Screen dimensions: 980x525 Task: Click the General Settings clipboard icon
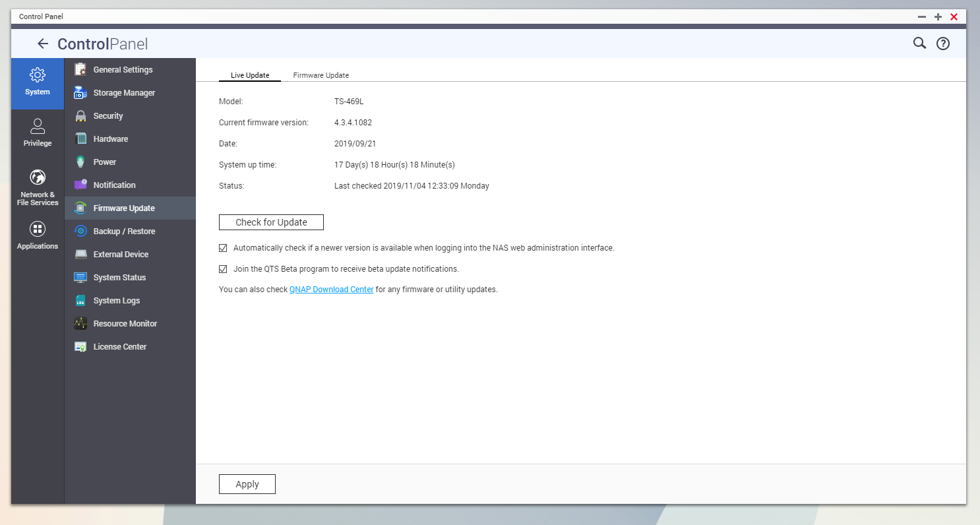pyautogui.click(x=80, y=69)
